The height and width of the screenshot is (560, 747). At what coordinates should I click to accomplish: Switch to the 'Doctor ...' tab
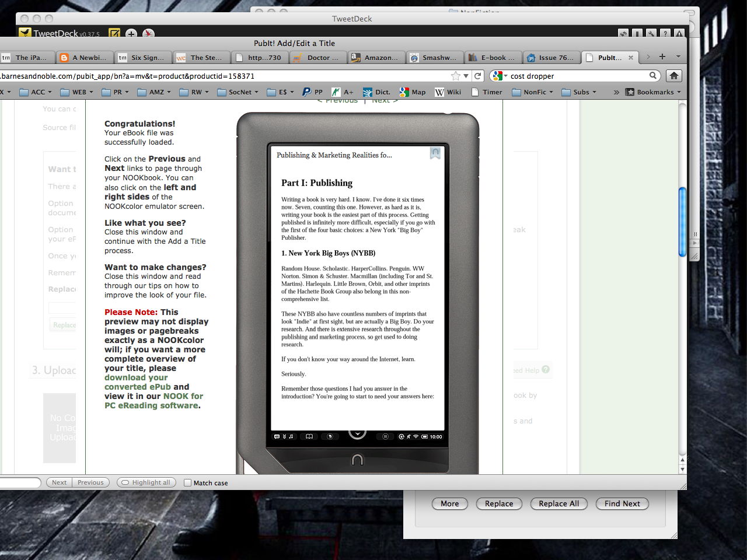[318, 58]
